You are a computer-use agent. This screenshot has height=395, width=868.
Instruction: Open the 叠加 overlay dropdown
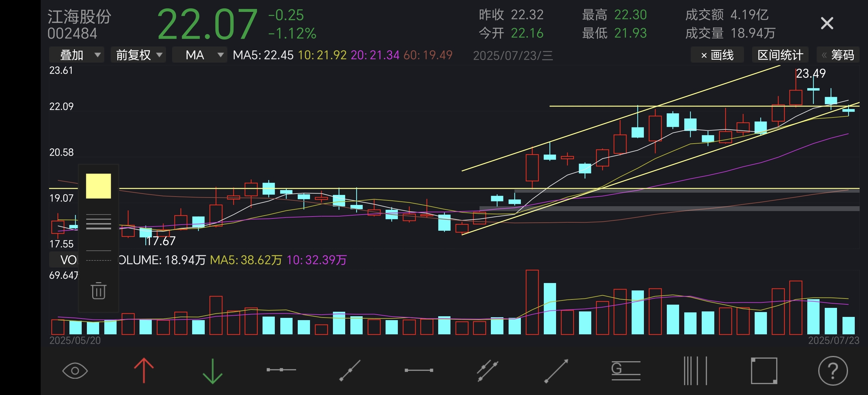[77, 55]
